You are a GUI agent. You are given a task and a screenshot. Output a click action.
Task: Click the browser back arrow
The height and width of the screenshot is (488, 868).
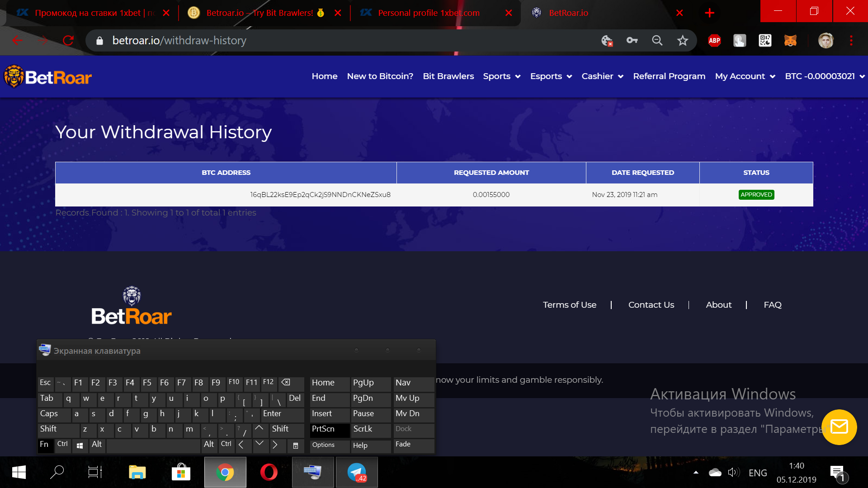point(17,41)
